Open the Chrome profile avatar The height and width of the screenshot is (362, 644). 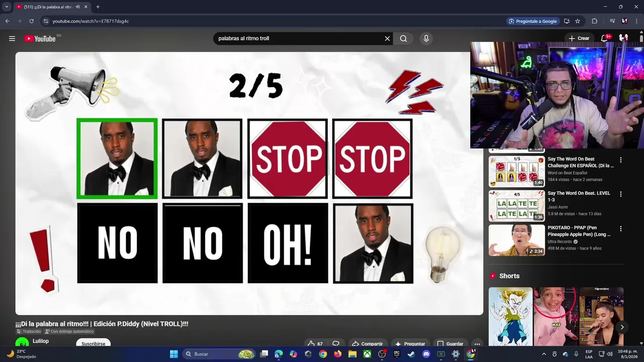624,21
